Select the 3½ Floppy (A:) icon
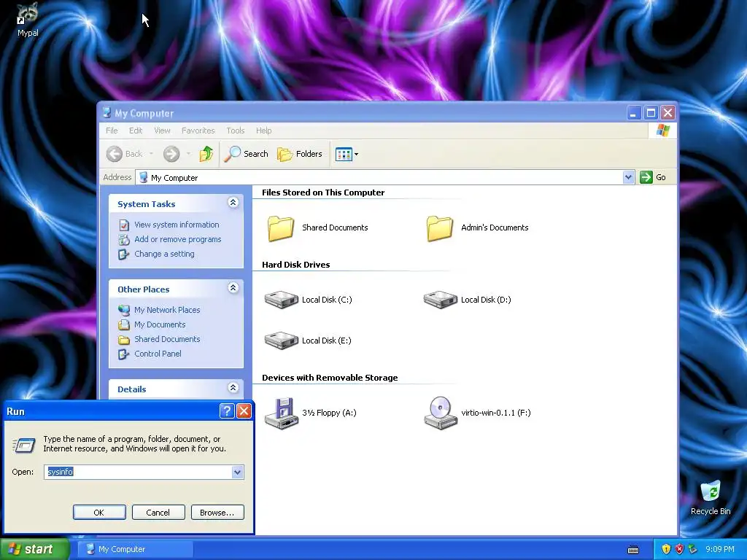Image resolution: width=747 pixels, height=560 pixels. (281, 413)
